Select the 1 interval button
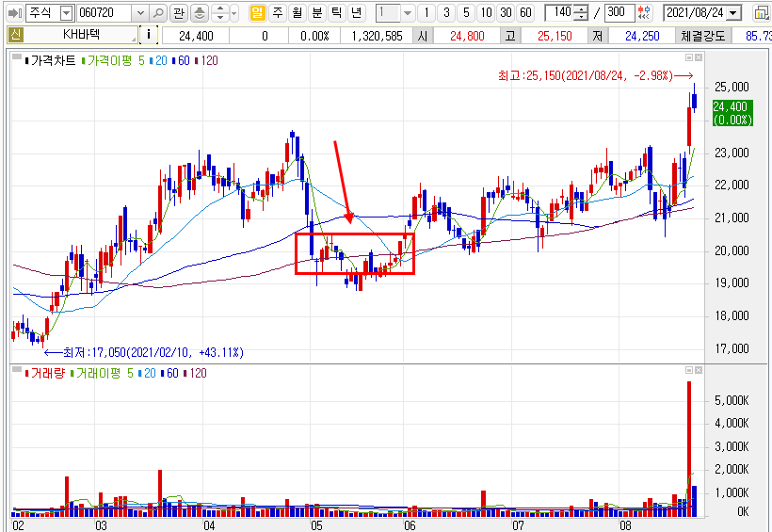This screenshot has height=532, width=772. 426,13
